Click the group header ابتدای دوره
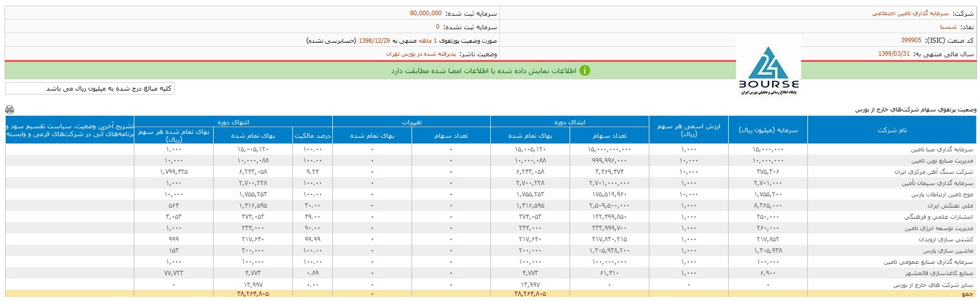The height and width of the screenshot is (301, 980). tap(570, 122)
